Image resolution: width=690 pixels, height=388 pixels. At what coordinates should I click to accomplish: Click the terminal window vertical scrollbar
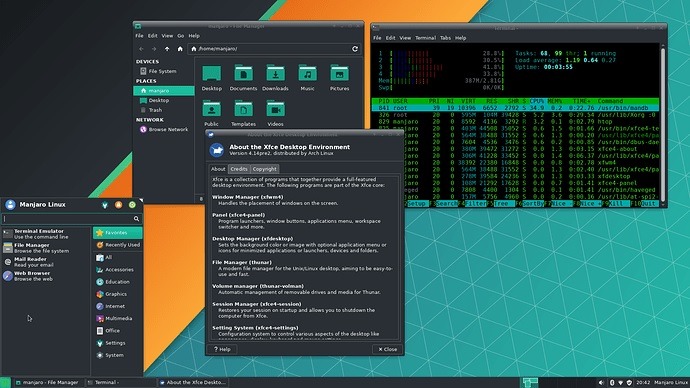pyautogui.click(x=663, y=124)
